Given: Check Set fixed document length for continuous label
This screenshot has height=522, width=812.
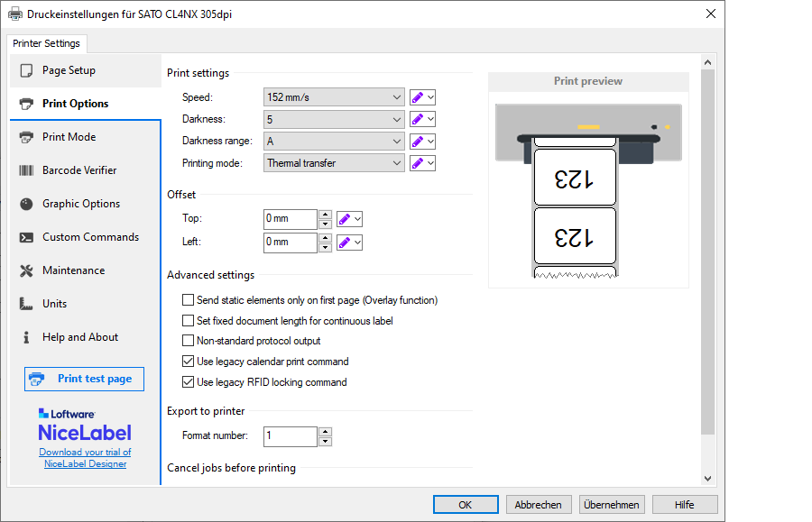Looking at the screenshot, I should [x=188, y=321].
